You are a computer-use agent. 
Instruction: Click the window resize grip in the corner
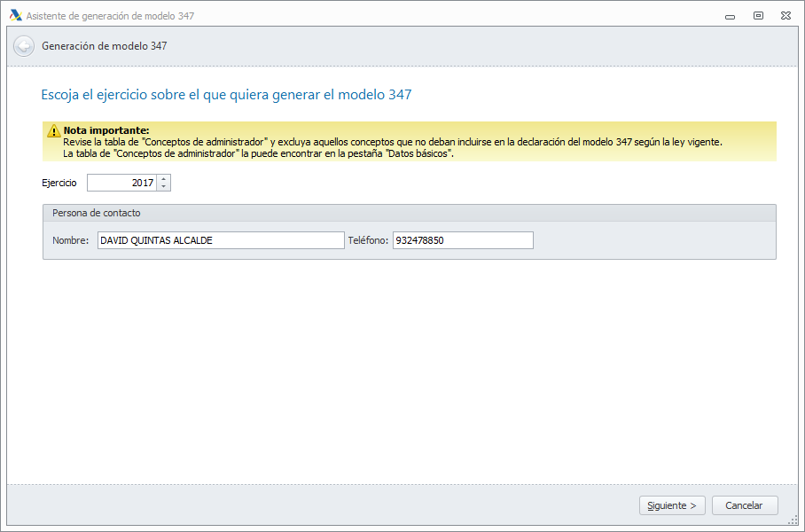[793, 520]
